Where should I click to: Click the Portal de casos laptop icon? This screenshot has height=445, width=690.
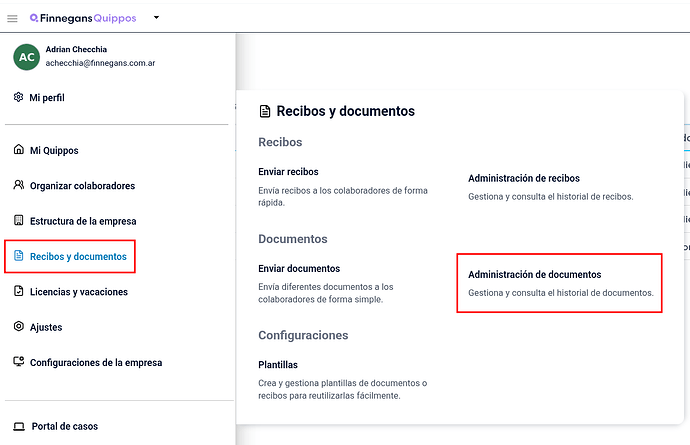pyautogui.click(x=19, y=426)
